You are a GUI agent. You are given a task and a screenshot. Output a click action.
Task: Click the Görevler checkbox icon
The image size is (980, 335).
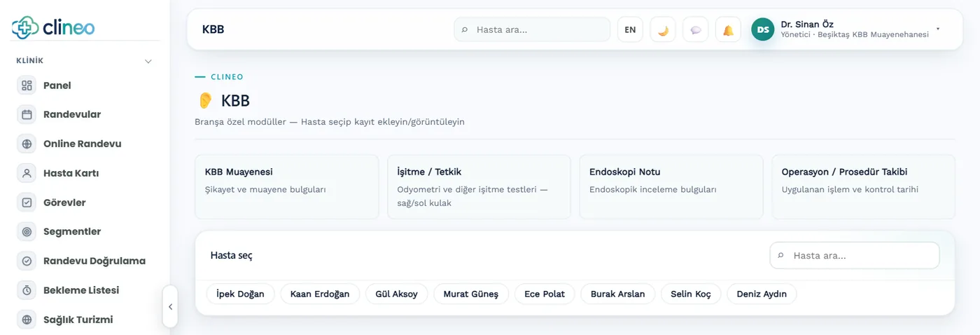coord(27,203)
